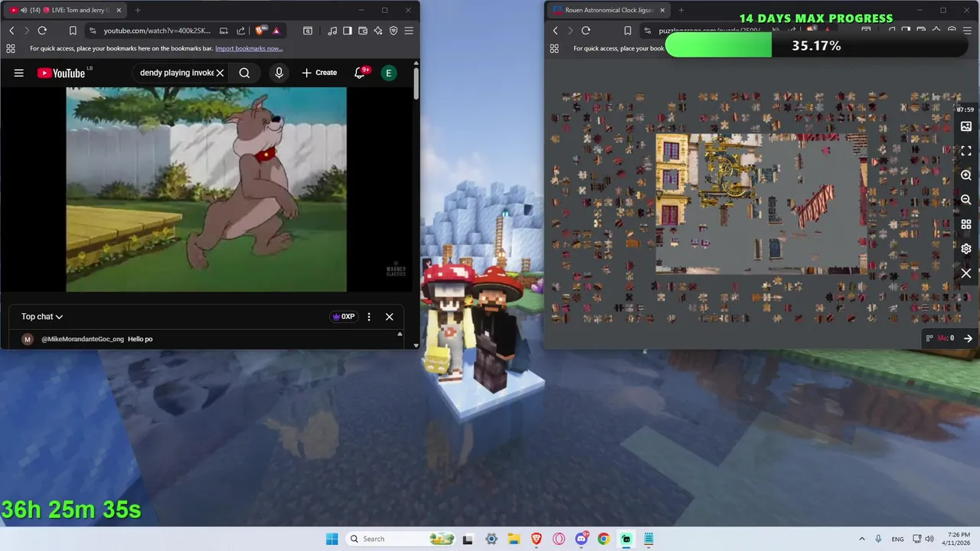This screenshot has width=980, height=551.
Task: Click the Windows taskbar Search box
Action: 401,539
